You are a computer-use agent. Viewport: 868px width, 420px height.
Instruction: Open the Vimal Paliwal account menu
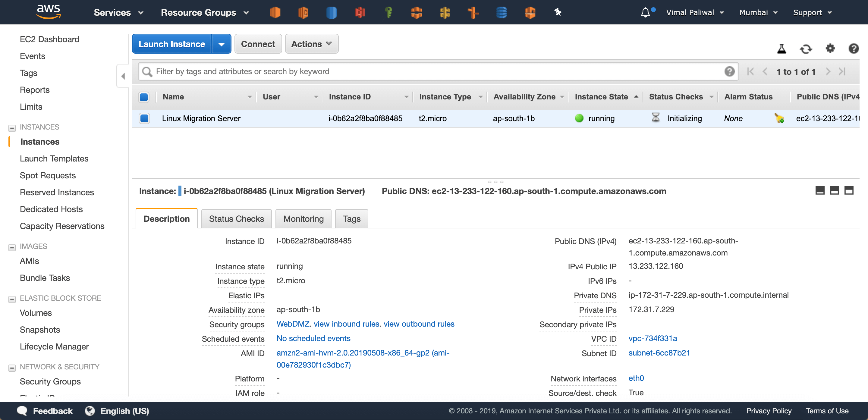tap(695, 12)
